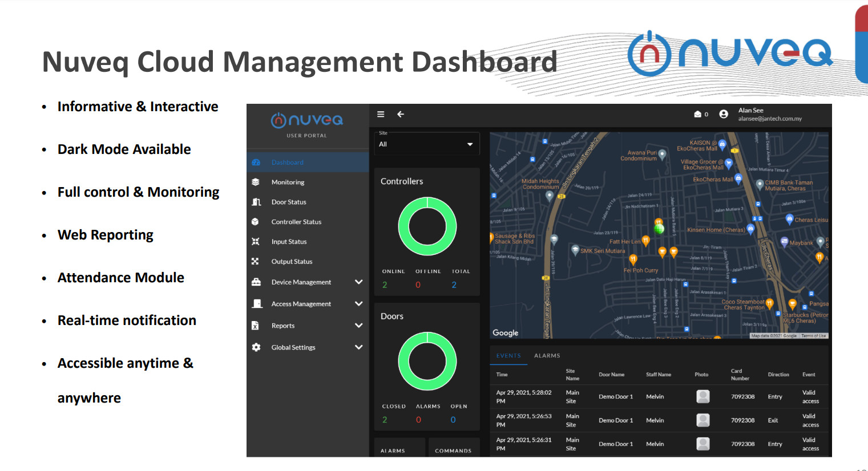Switch to the Alarms tab

coord(547,356)
